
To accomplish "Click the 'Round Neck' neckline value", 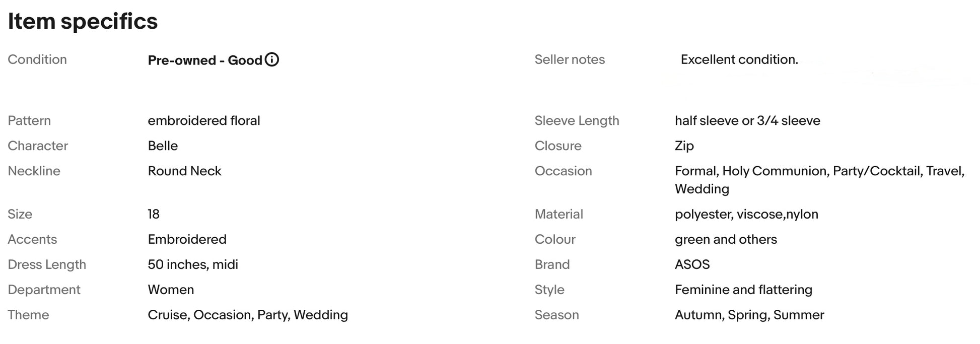I will coord(184,171).
